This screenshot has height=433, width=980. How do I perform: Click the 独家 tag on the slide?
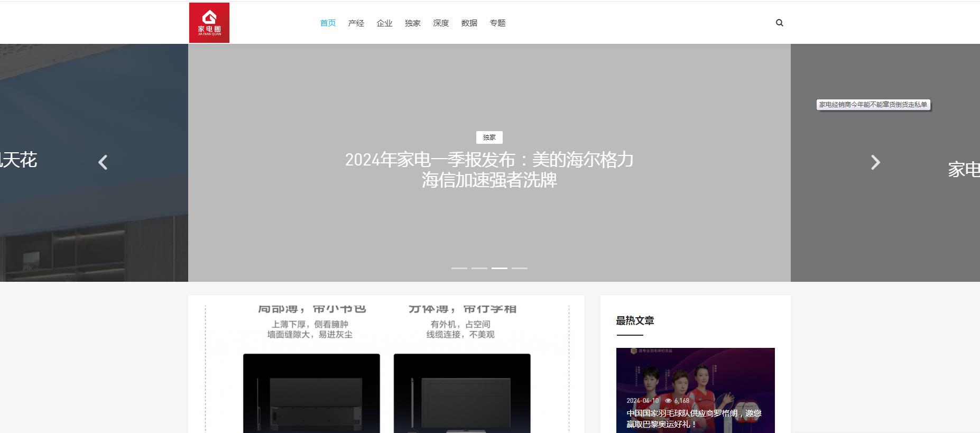[489, 137]
